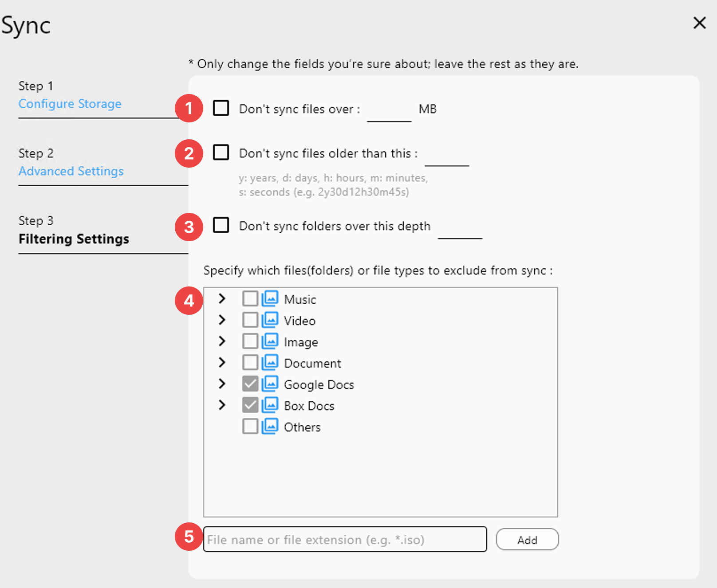Screen dimensions: 717x588
Task: Click the Others file-type icon
Action: pyautogui.click(x=270, y=426)
